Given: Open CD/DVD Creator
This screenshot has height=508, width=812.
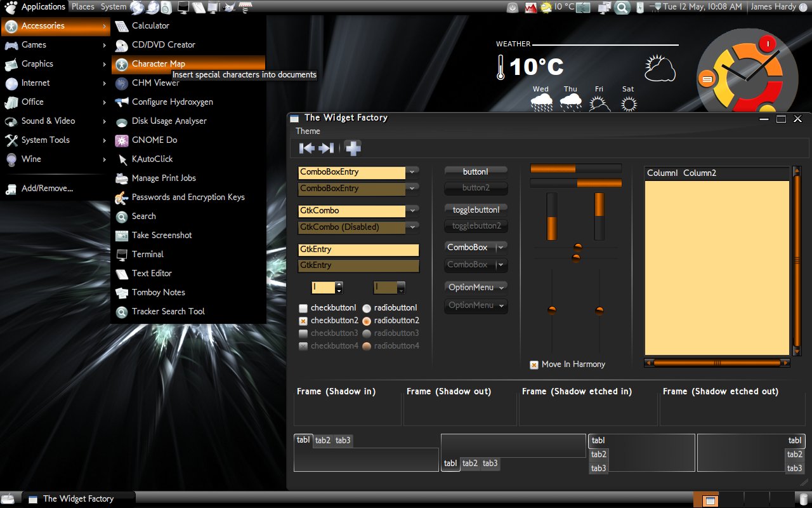Looking at the screenshot, I should coord(188,44).
